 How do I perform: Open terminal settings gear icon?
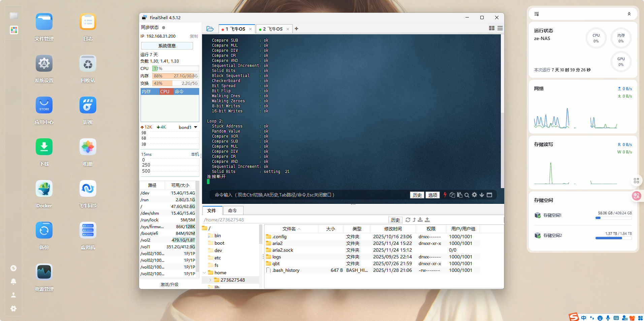[474, 195]
